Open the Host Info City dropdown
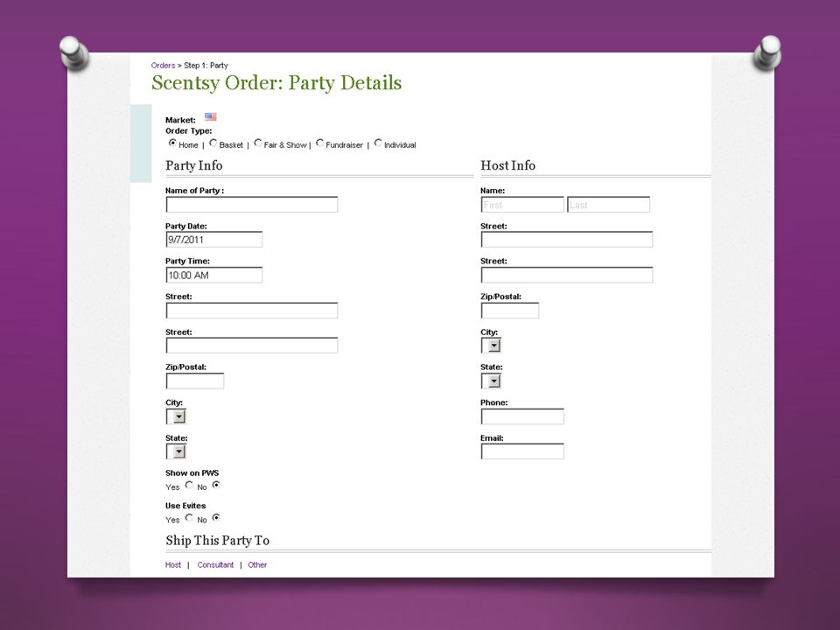 point(491,346)
